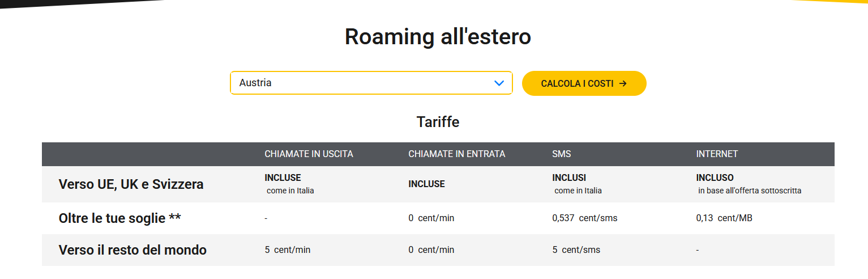This screenshot has width=868, height=279.
Task: Click the 0,13 cent/MB internet rate
Action: point(724,218)
